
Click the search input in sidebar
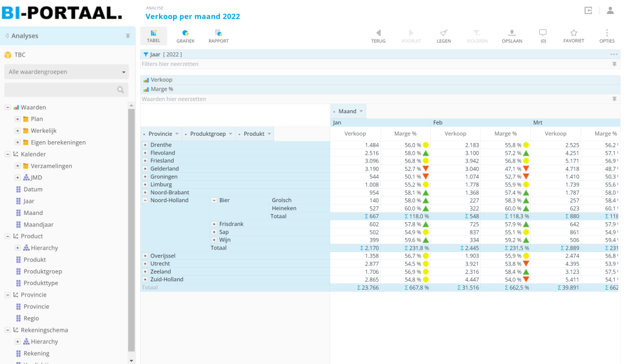pos(61,90)
